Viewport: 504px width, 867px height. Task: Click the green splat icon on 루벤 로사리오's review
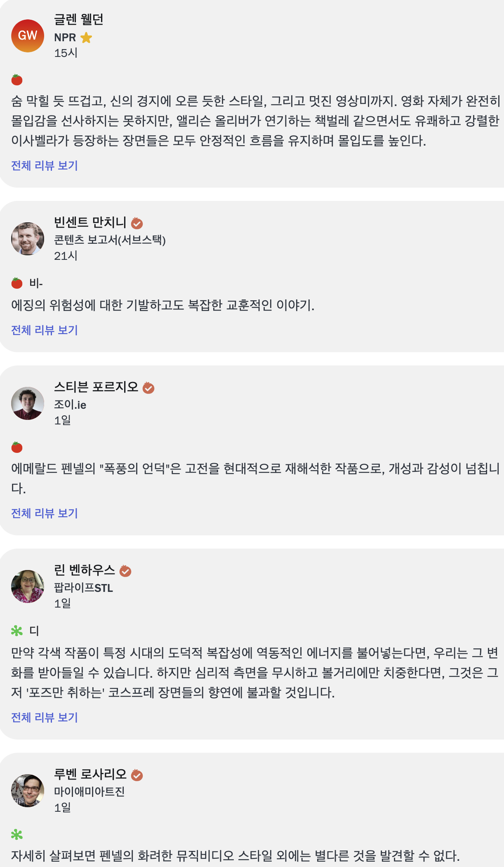[x=17, y=835]
